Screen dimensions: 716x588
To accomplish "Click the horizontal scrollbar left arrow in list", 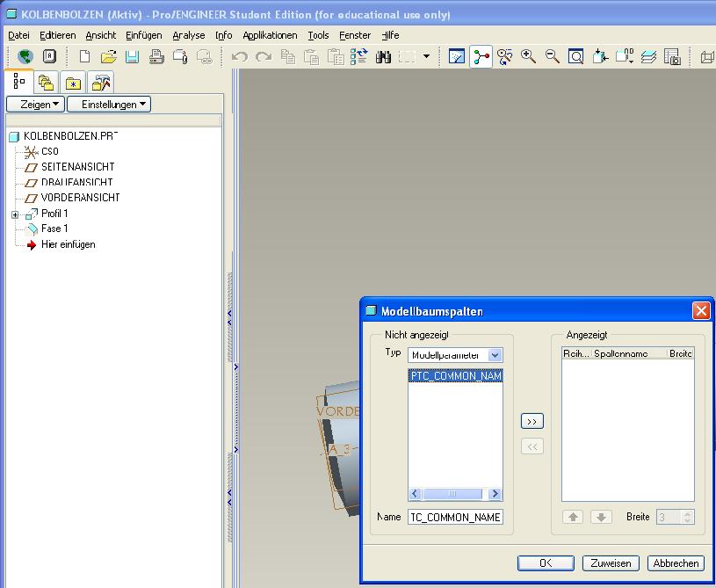I will [x=415, y=494].
